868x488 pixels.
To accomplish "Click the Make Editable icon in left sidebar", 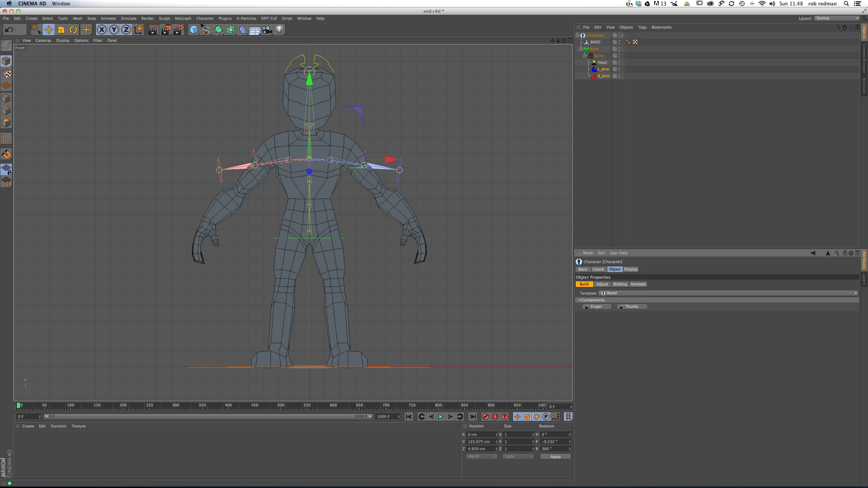I will click(x=6, y=46).
